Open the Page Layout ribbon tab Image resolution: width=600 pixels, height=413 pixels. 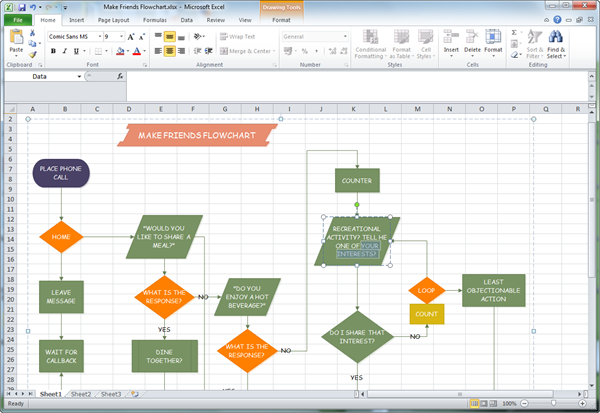[x=112, y=19]
